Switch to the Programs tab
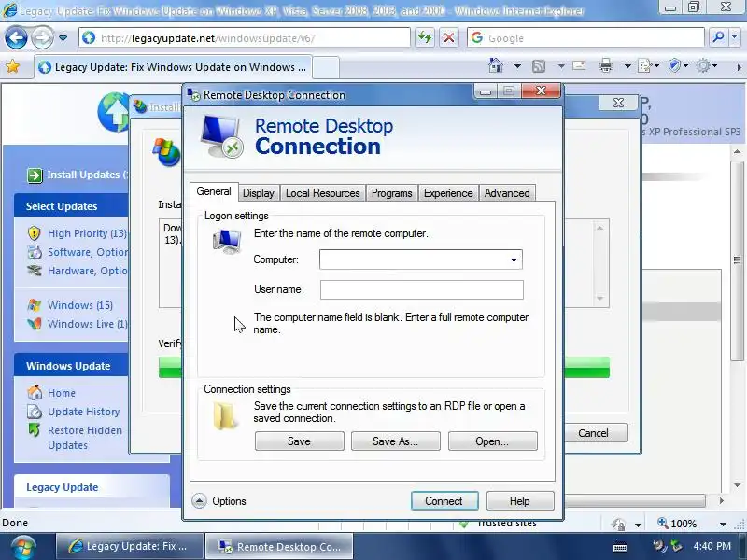This screenshot has height=560, width=747. tap(391, 193)
